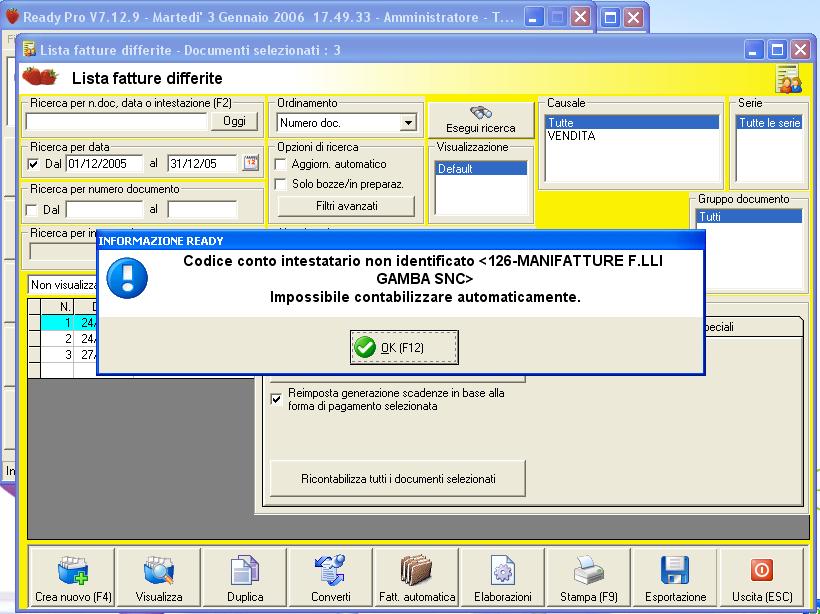Open the calendar picker next to date range
Image resolution: width=820 pixels, height=614 pixels.
pyautogui.click(x=251, y=163)
